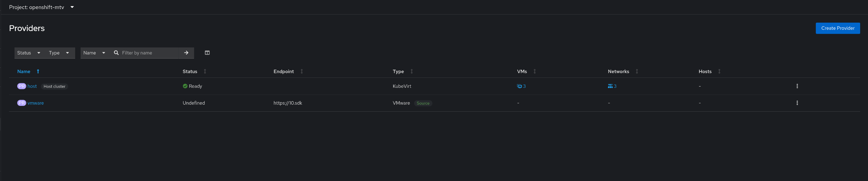The image size is (868, 181).
Task: Sort table by Networks column
Action: click(637, 71)
